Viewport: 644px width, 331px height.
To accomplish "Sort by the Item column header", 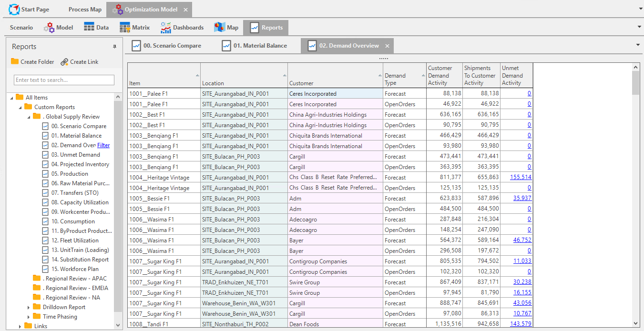I will [164, 75].
